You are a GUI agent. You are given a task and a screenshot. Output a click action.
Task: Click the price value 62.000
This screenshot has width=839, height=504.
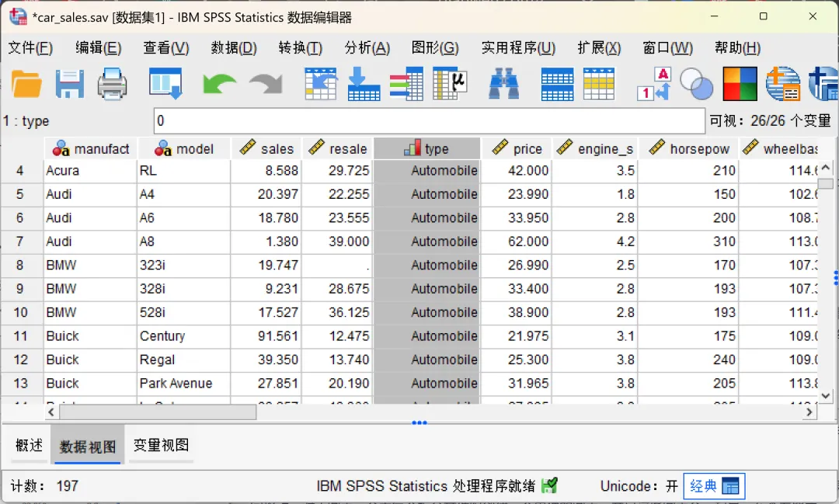pyautogui.click(x=517, y=242)
